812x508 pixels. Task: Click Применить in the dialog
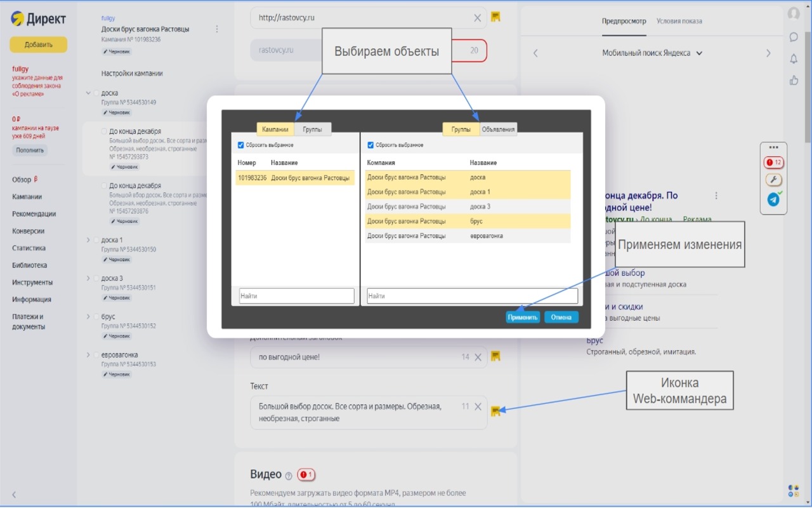523,317
